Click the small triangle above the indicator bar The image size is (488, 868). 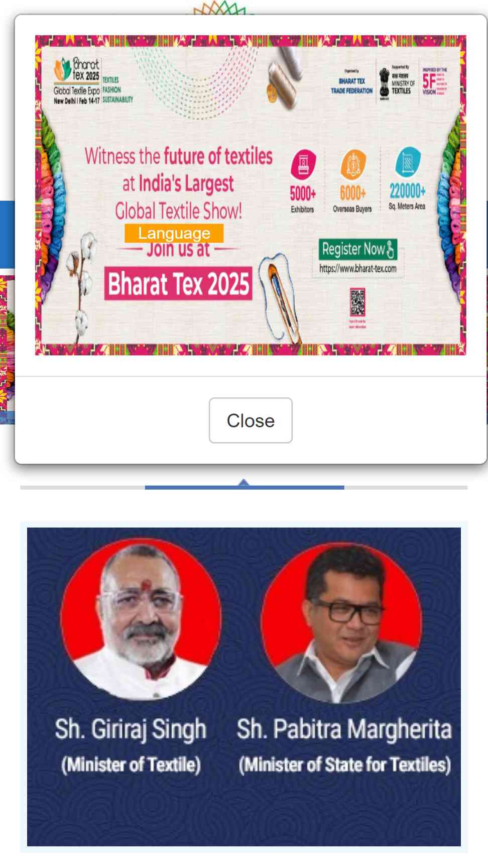[x=243, y=482]
